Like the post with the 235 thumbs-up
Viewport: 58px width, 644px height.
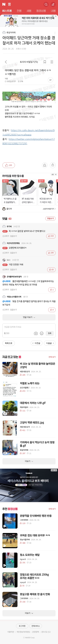point(9,165)
